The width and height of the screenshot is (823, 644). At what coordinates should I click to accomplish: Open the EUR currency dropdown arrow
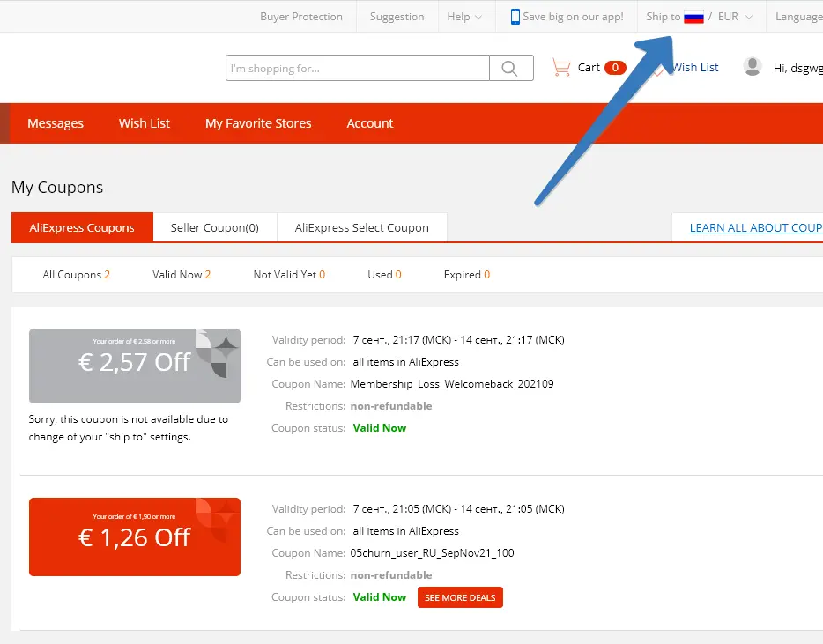[749, 18]
